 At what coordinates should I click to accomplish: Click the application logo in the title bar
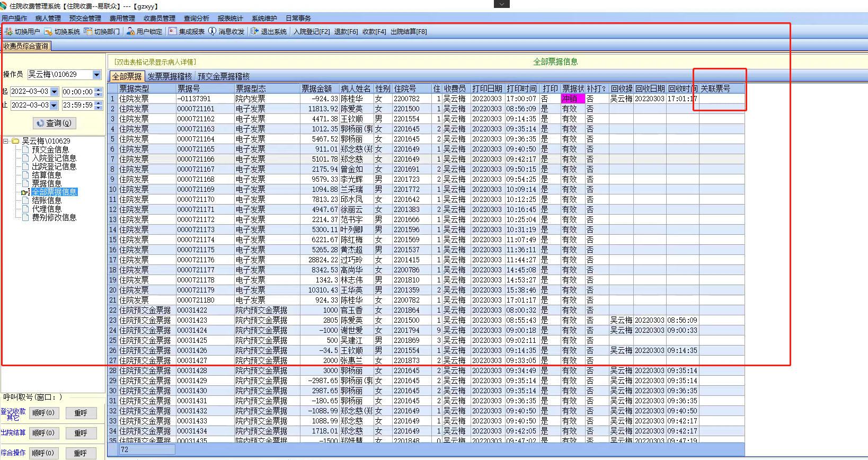click(x=4, y=6)
